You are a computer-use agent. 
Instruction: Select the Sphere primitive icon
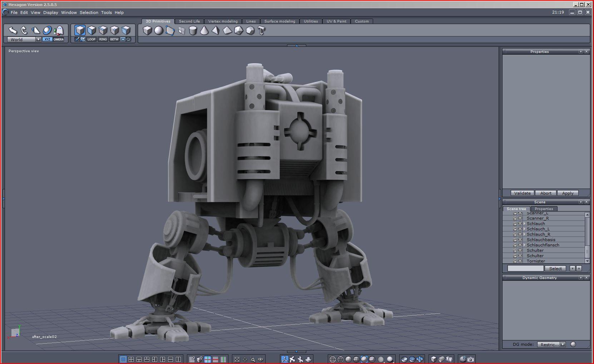[x=159, y=31]
